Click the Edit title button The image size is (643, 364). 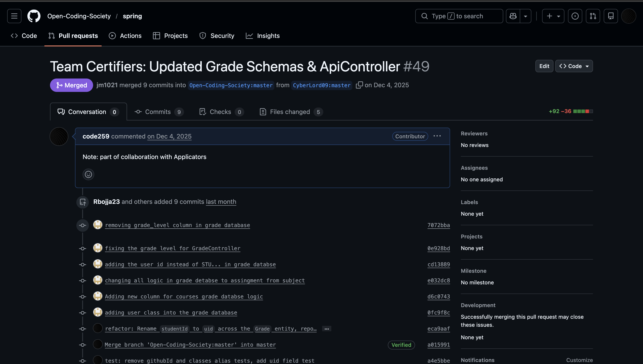(544, 66)
